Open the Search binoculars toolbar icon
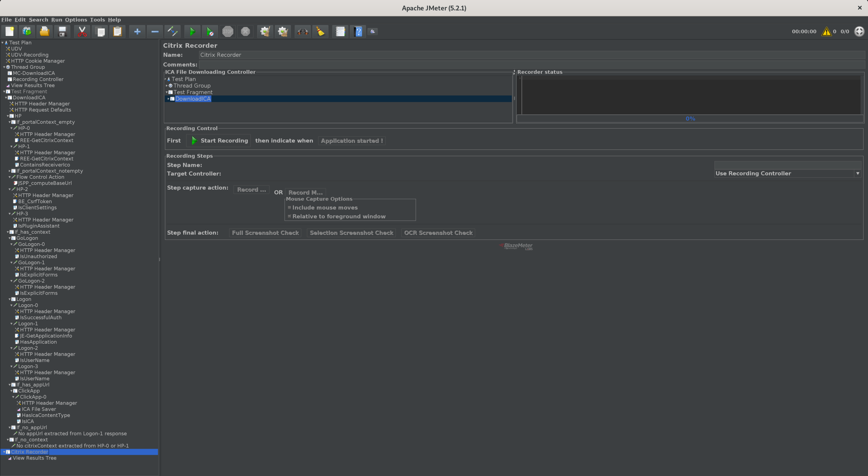 [x=302, y=31]
